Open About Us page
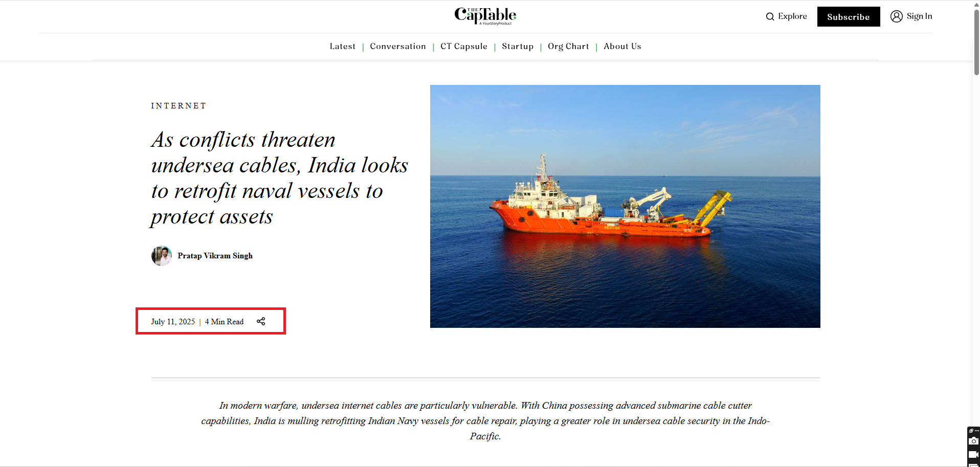Screen dimensions: 980x467 (622, 46)
